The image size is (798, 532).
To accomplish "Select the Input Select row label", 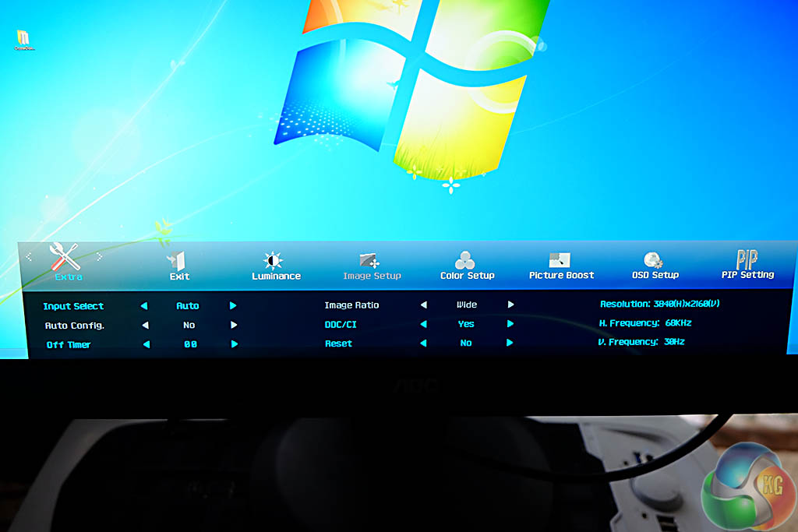I will (x=73, y=306).
